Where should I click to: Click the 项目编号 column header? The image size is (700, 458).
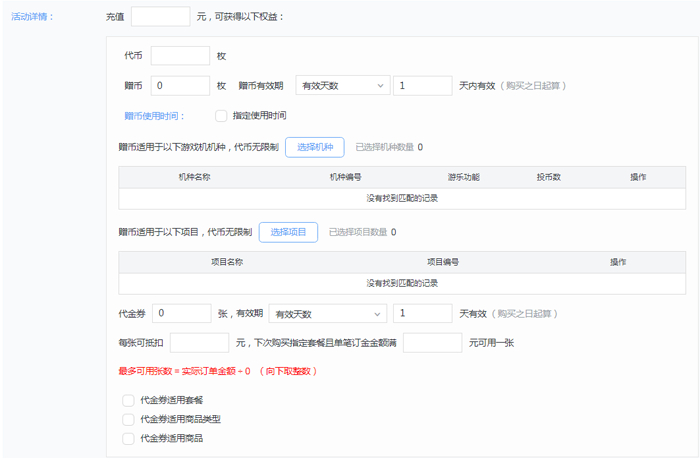(443, 262)
